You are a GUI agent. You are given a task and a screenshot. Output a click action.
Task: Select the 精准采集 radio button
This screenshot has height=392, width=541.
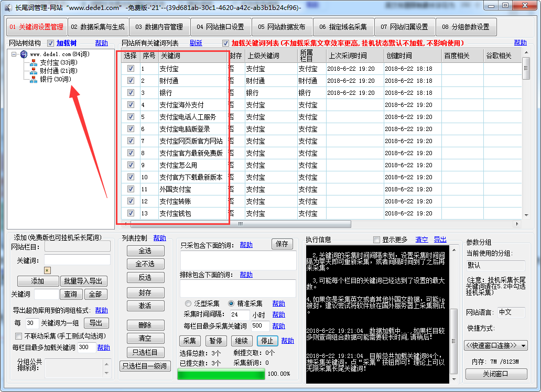[231, 303]
